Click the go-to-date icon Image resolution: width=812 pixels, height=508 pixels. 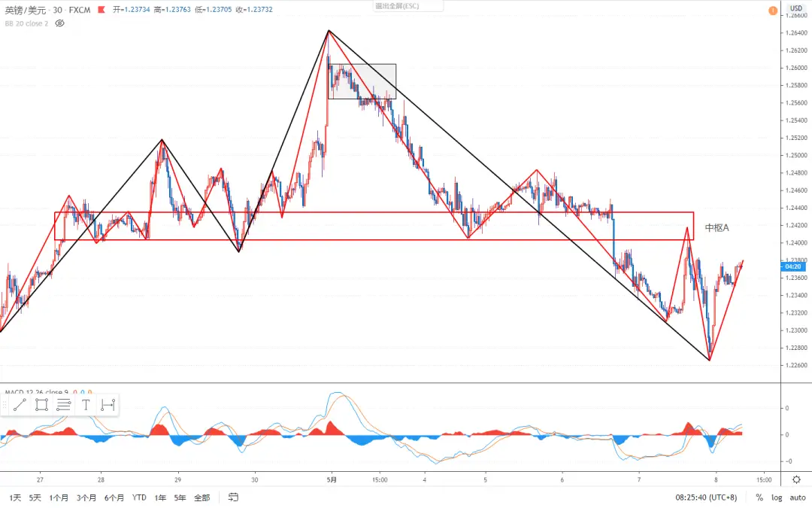coord(234,497)
